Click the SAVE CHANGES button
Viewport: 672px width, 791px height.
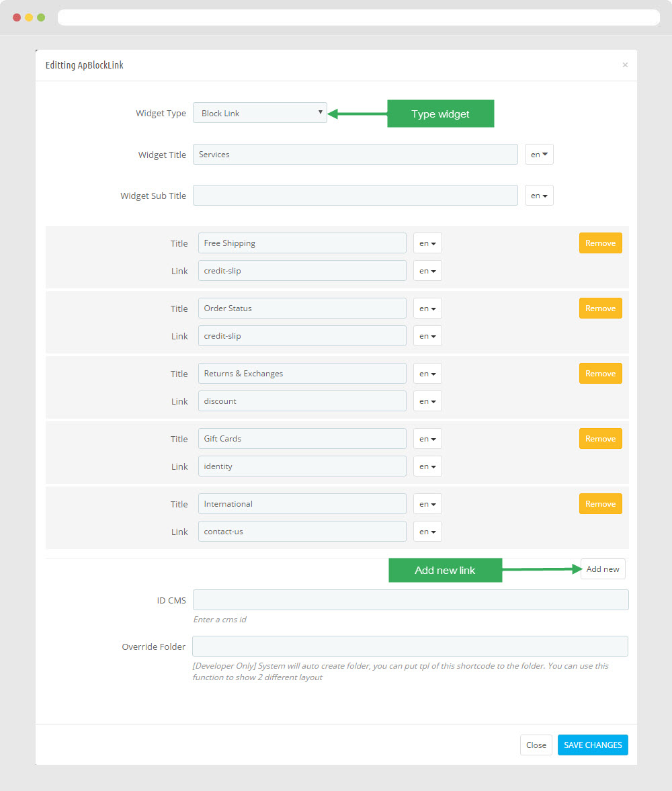593,745
